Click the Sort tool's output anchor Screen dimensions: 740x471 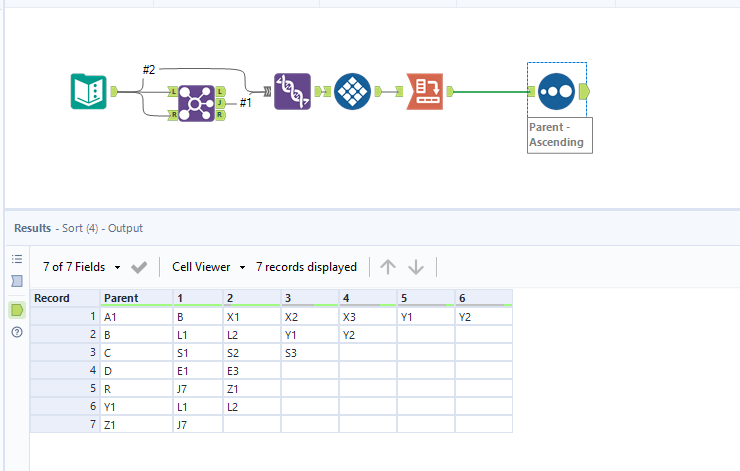point(584,91)
